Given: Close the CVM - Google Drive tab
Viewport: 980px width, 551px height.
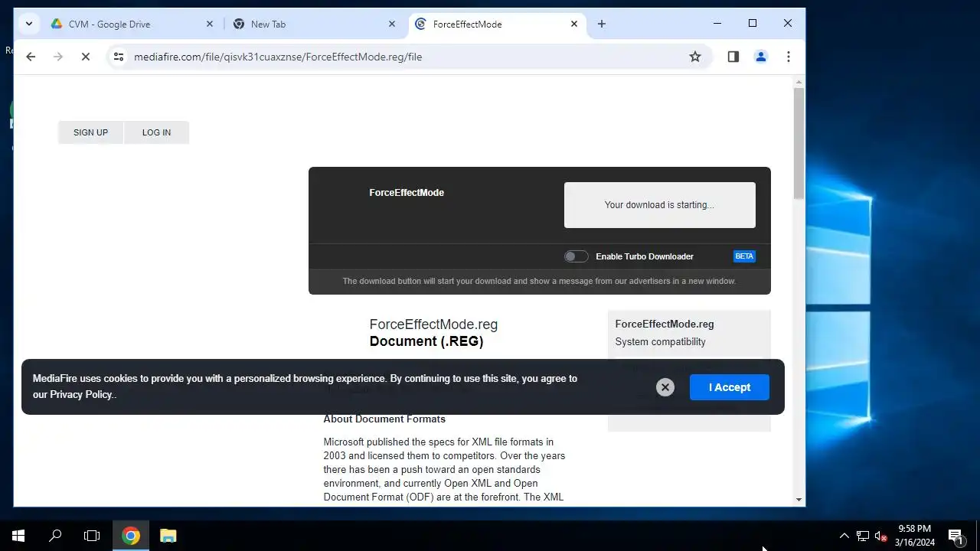Looking at the screenshot, I should tap(210, 24).
